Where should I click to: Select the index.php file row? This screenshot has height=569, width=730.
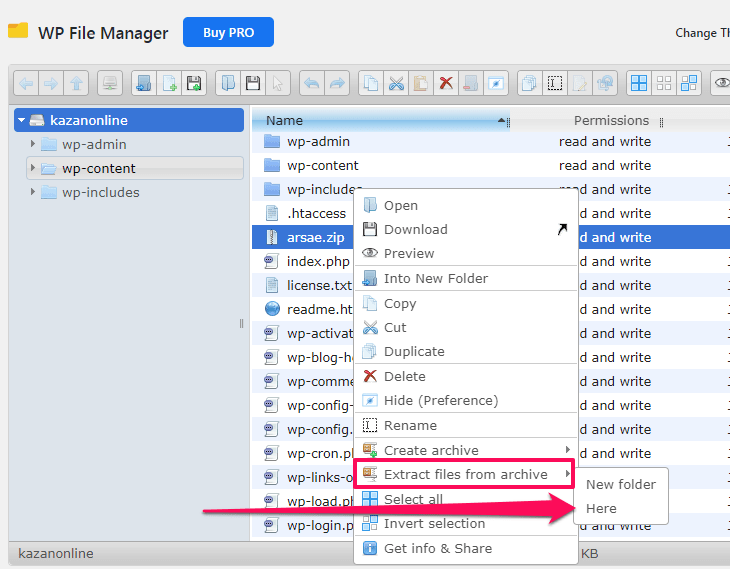click(305, 261)
